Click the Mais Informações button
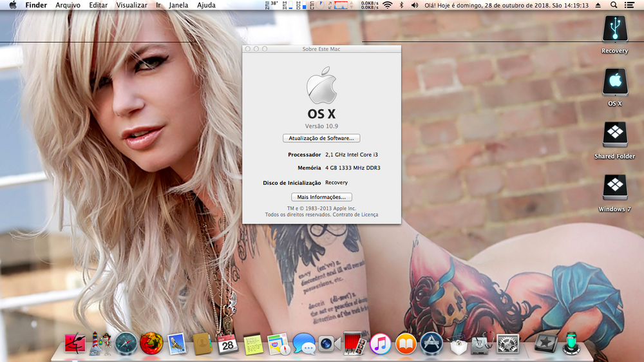 pyautogui.click(x=321, y=197)
